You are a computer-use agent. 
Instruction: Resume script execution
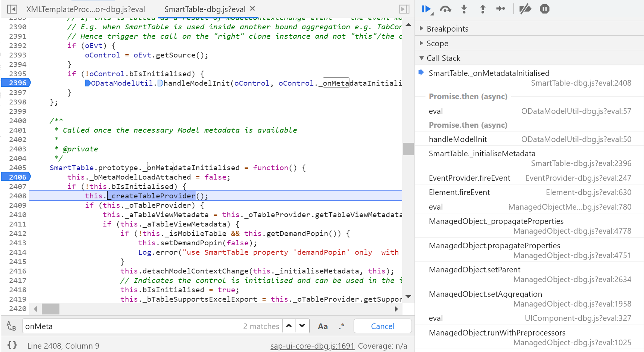tap(426, 9)
